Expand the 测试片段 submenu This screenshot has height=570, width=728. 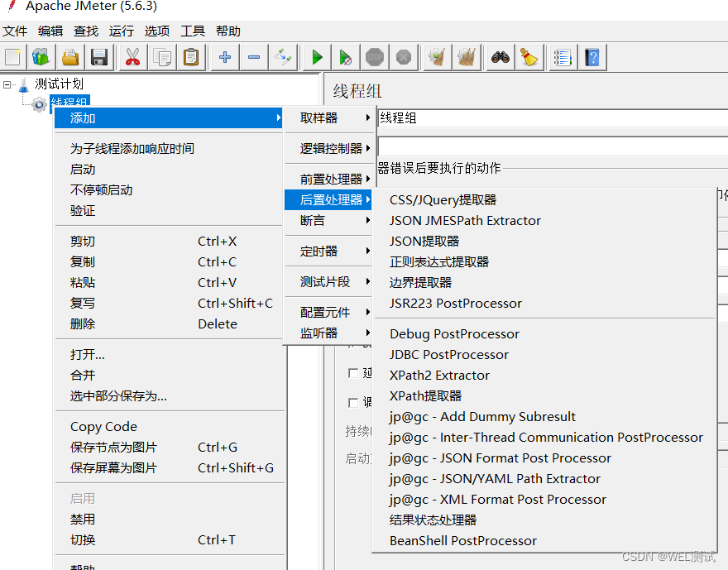[328, 282]
